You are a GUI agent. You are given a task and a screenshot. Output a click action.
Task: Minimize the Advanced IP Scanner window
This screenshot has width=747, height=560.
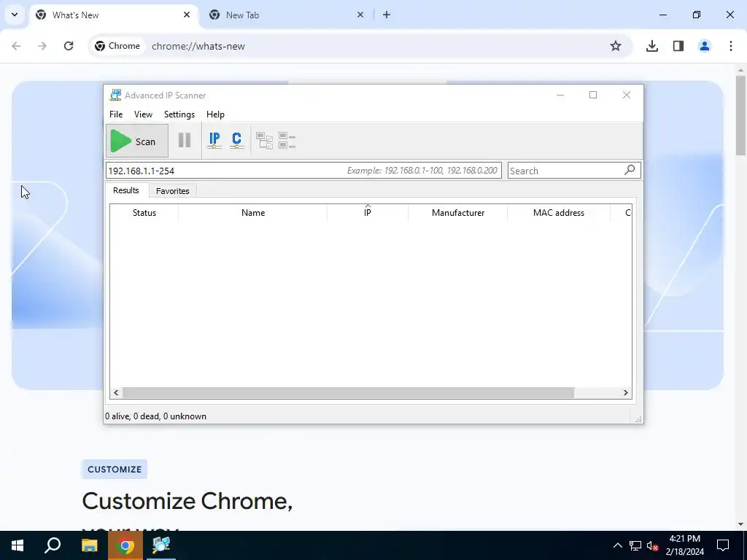pos(560,95)
